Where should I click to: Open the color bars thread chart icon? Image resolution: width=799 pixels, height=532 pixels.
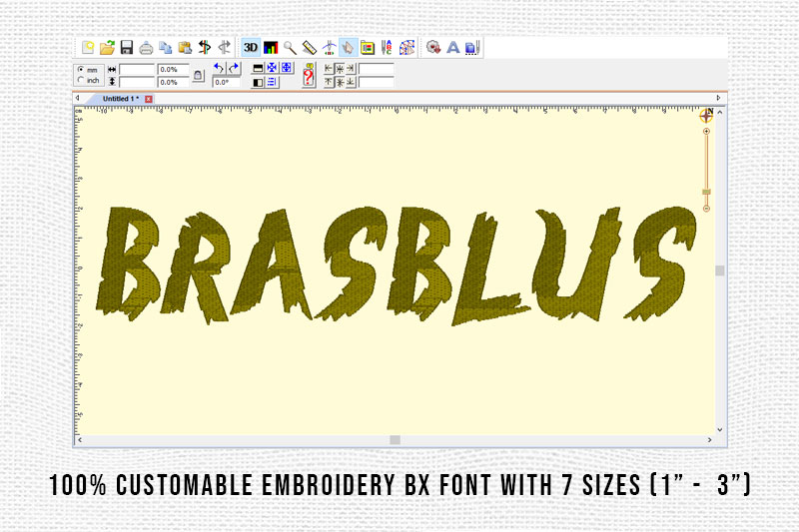pyautogui.click(x=271, y=48)
